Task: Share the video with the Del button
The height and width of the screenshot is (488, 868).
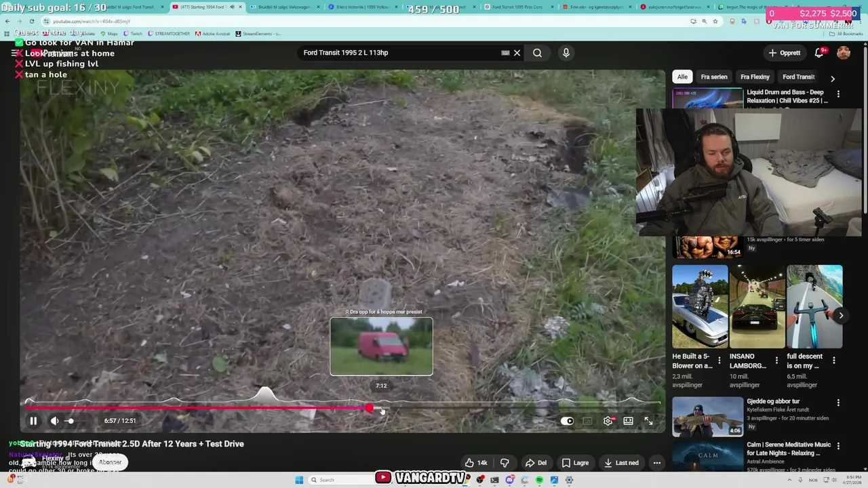Action: point(536,463)
